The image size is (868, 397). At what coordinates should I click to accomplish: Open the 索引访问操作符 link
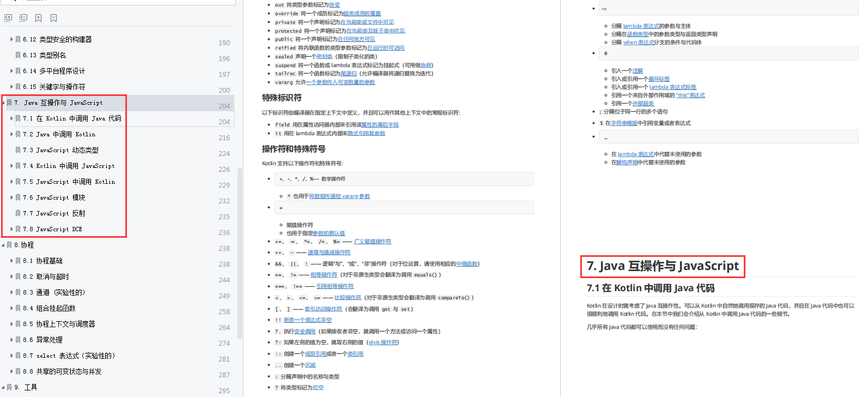[323, 309]
